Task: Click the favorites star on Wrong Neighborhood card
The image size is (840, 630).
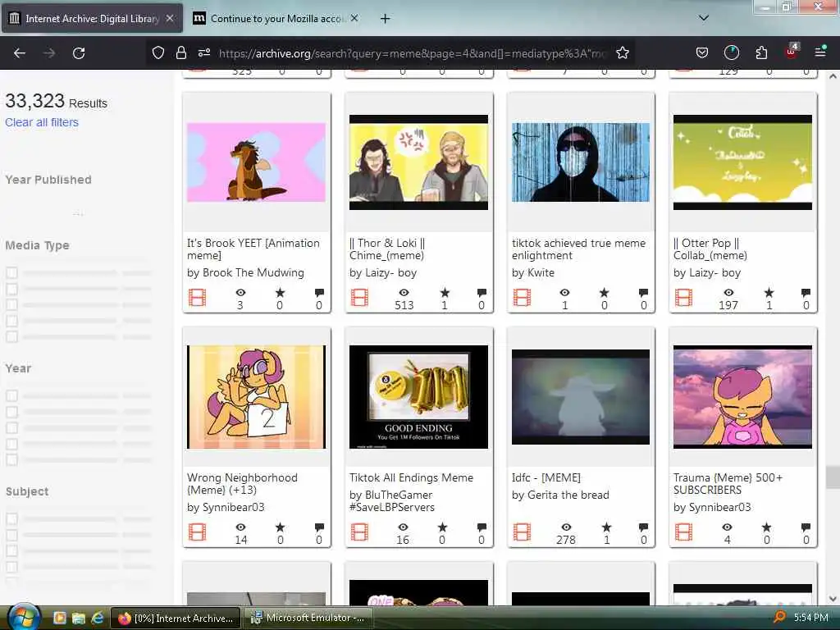Action: [281, 527]
